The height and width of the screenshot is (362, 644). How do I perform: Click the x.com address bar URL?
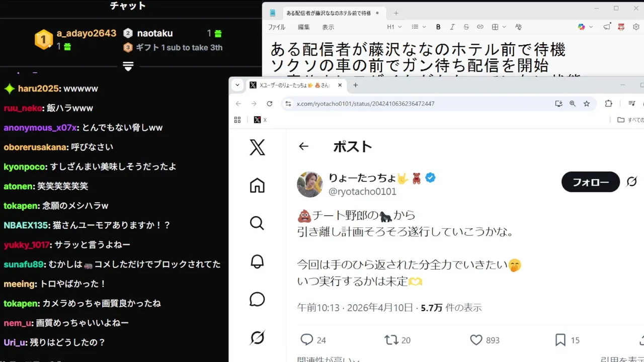[366, 104]
